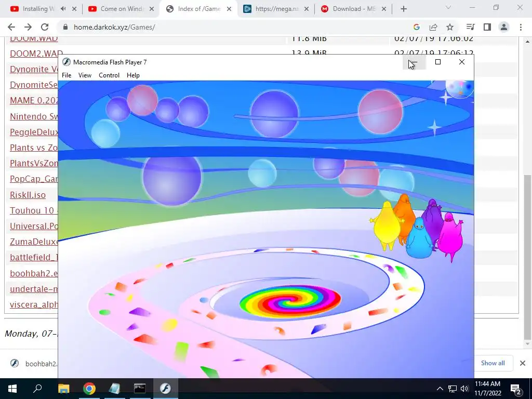Maximize the Macromedia Flash Player window

(x=438, y=62)
